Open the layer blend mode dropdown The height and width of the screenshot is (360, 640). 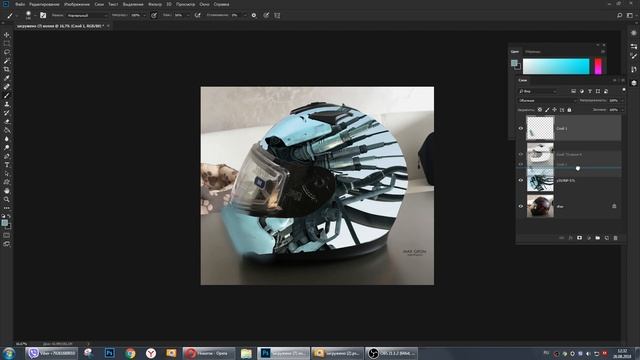pyautogui.click(x=547, y=100)
